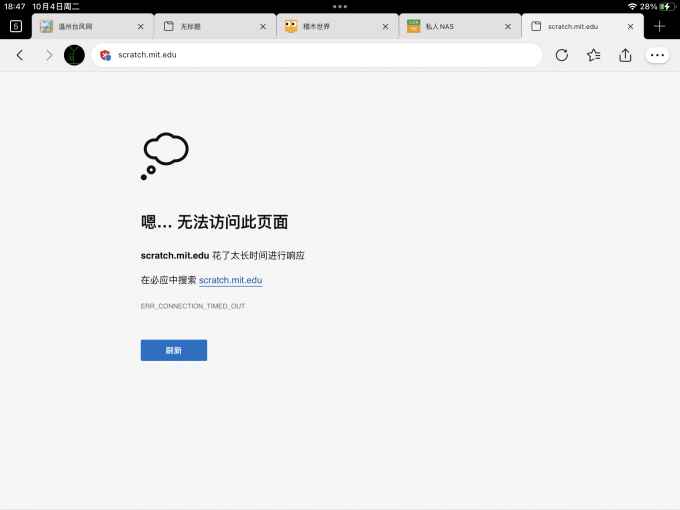
Task: Go forward to the next page
Action: [49, 55]
